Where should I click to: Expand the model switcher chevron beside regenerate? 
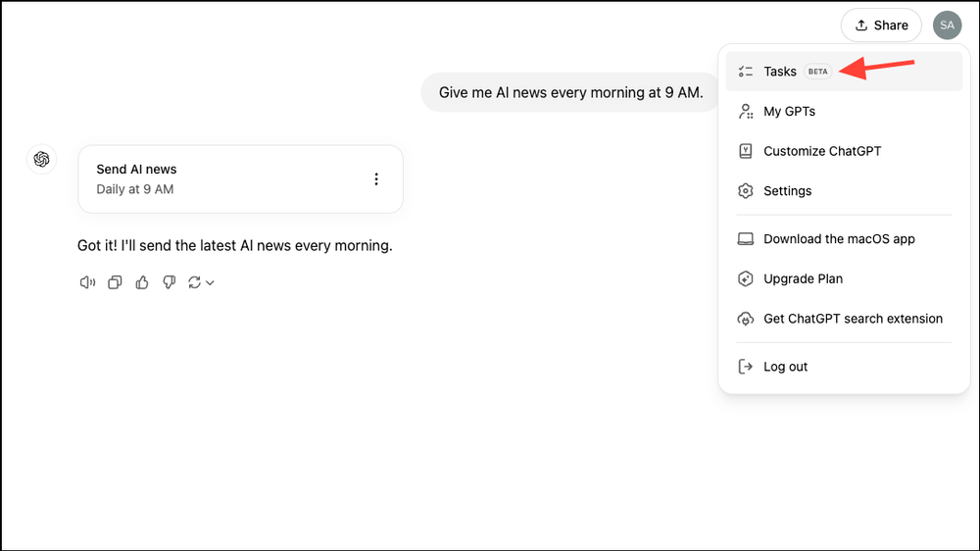[210, 283]
